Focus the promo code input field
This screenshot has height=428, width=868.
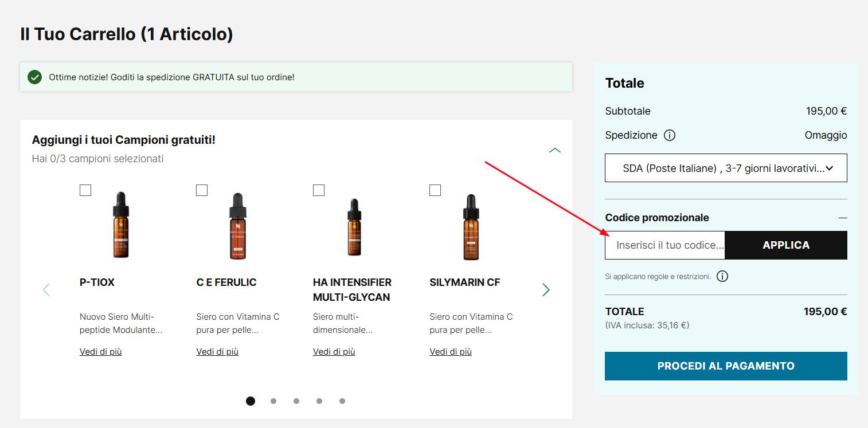click(x=665, y=245)
